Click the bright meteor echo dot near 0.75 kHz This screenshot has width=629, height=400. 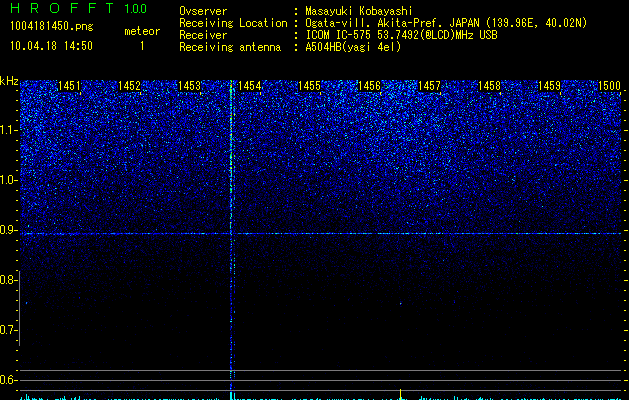(x=400, y=303)
